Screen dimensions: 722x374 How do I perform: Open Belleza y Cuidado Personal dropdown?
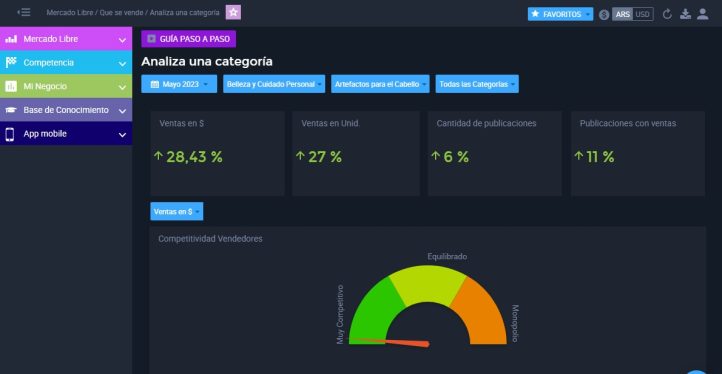point(274,84)
